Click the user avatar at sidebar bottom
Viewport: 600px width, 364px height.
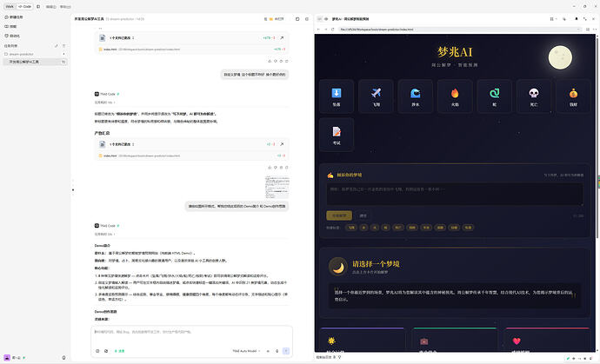[7, 358]
